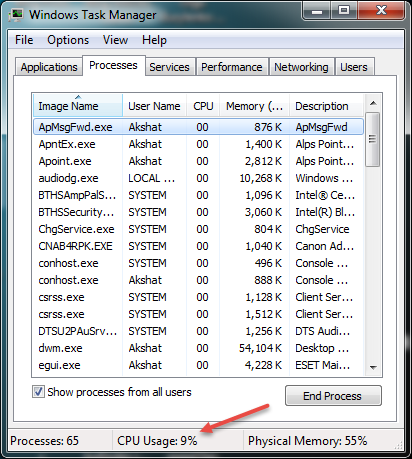Switch to the Services tab
Image resolution: width=412 pixels, height=459 pixels.
[169, 67]
